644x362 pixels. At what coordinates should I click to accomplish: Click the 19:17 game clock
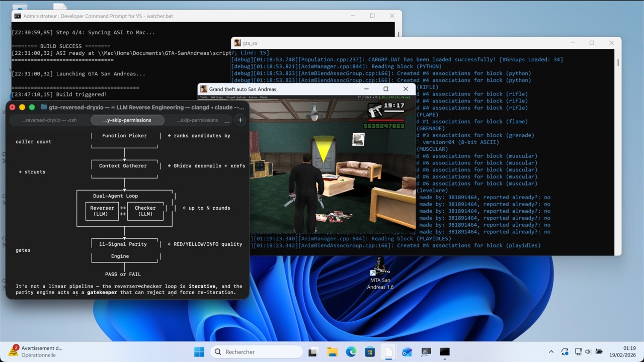pos(394,106)
